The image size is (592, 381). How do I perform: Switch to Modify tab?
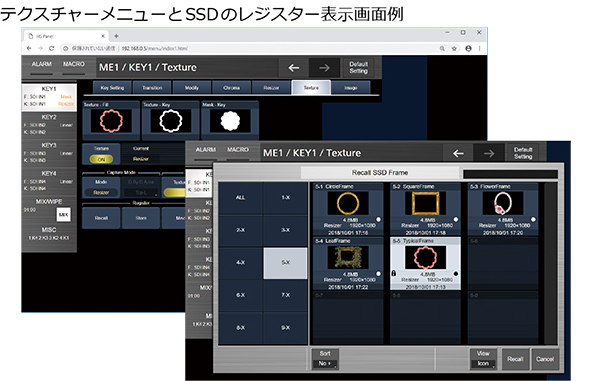pyautogui.click(x=192, y=88)
